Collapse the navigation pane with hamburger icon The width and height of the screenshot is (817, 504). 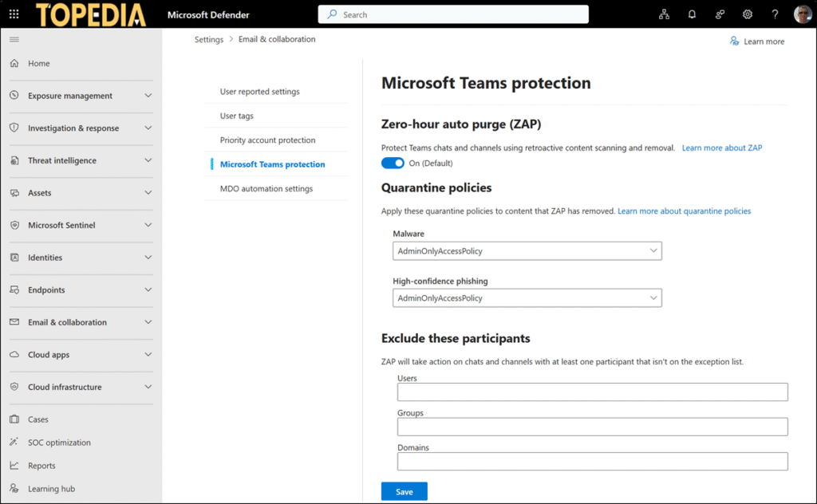coord(14,37)
